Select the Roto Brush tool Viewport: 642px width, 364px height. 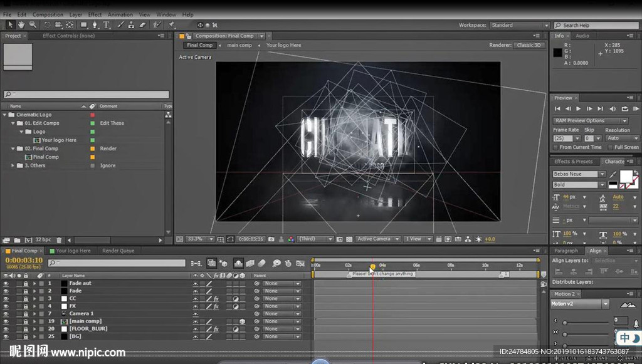coord(157,25)
